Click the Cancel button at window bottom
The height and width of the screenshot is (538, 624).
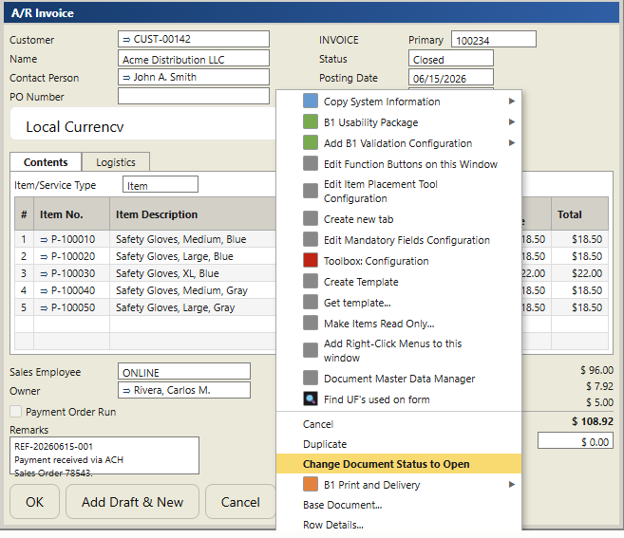point(240,502)
